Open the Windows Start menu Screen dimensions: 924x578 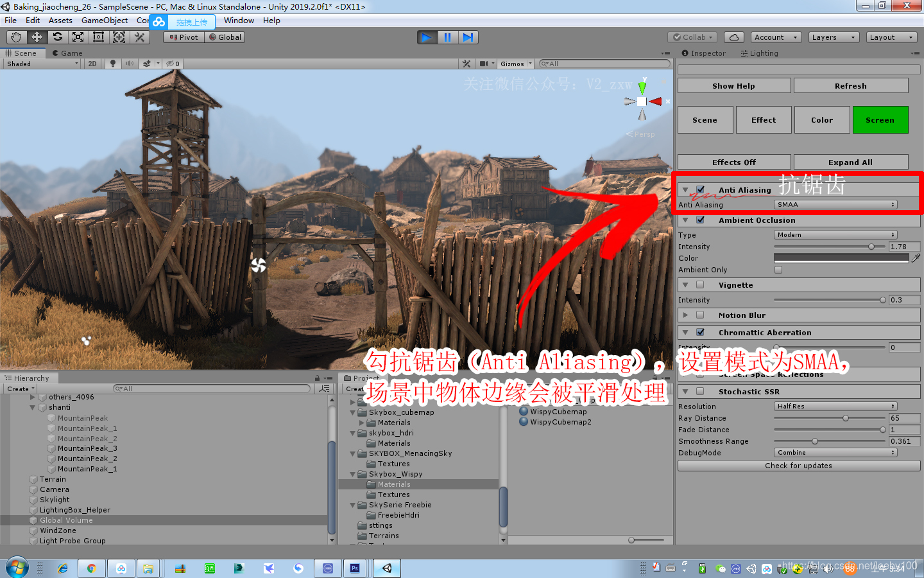(17, 568)
